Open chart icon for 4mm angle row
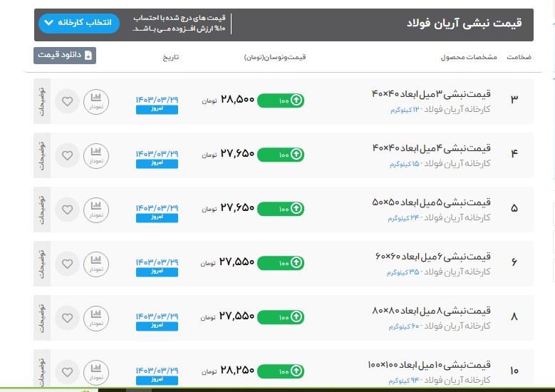The width and height of the screenshot is (555, 392). coord(97,155)
